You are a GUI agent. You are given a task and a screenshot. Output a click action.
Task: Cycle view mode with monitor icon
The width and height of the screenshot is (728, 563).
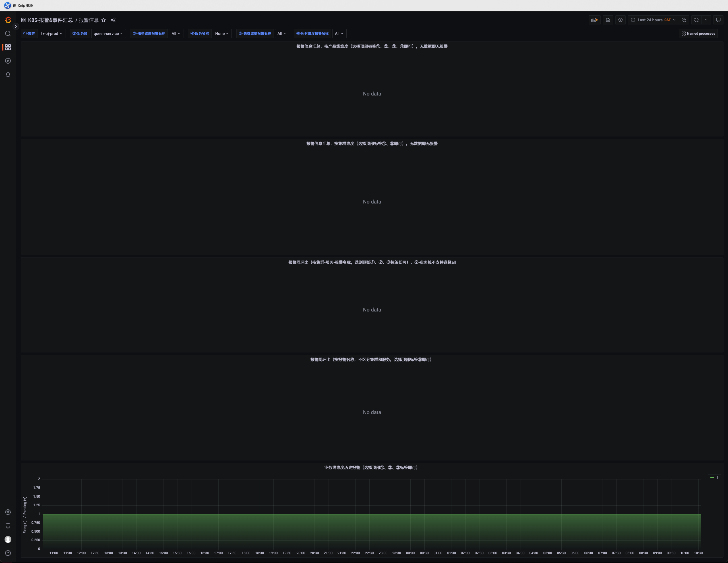718,20
